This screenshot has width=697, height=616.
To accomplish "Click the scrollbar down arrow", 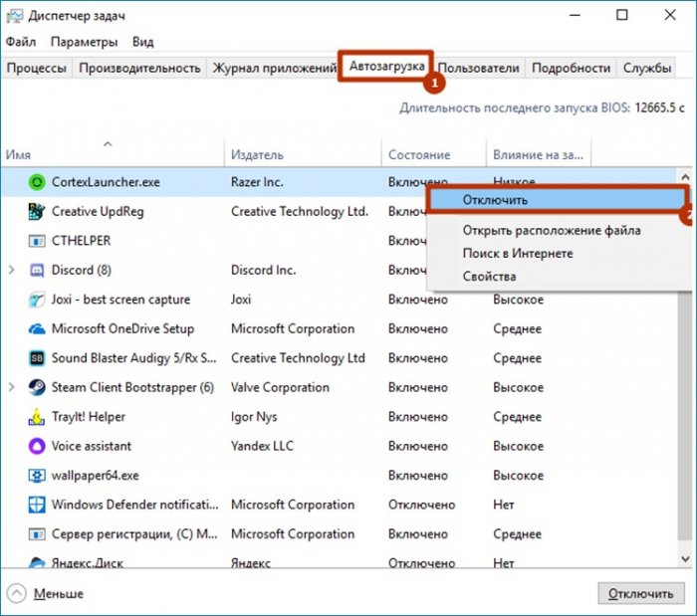I will pyautogui.click(x=685, y=559).
